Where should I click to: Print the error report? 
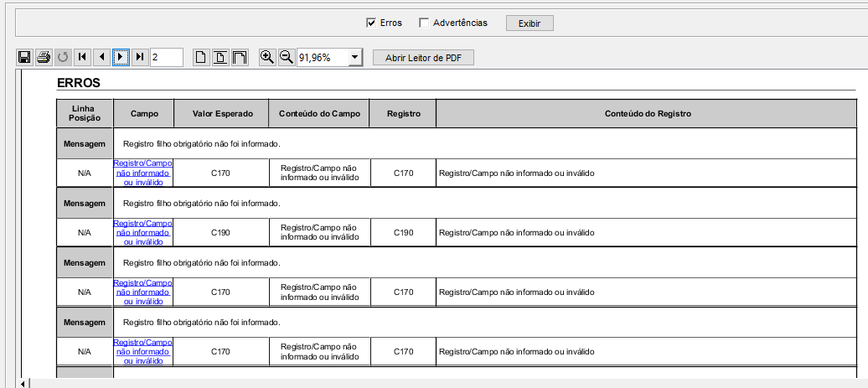44,57
